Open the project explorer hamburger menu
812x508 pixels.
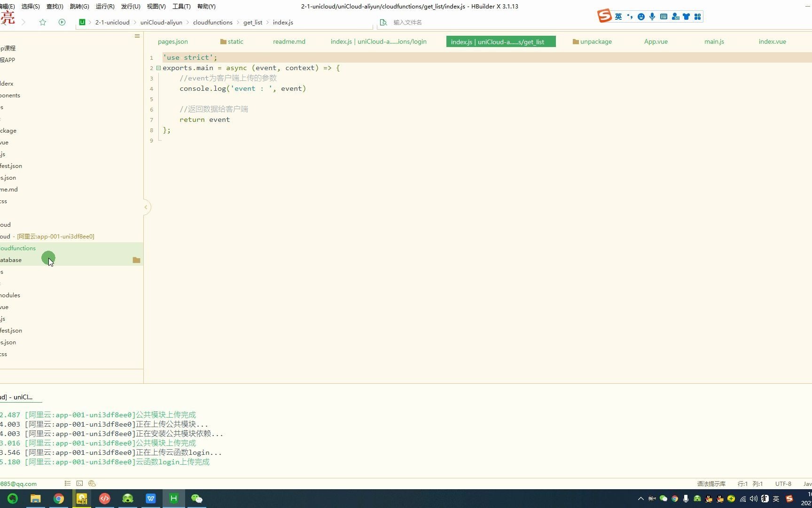(137, 36)
